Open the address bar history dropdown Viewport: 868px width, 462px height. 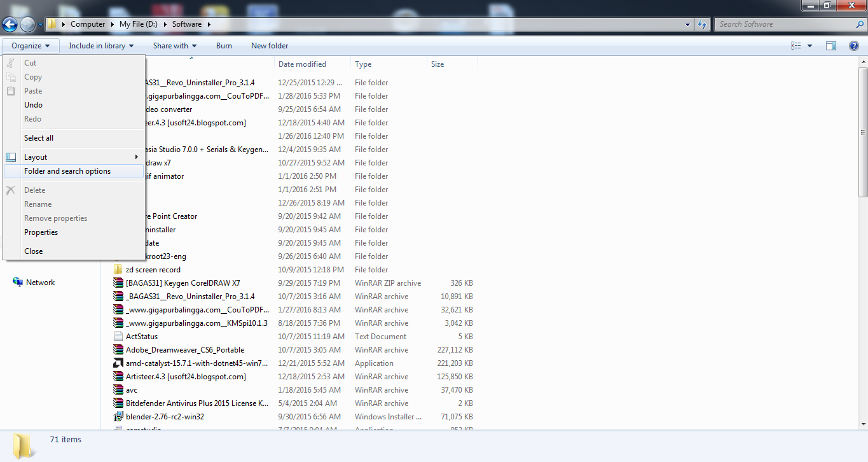click(x=687, y=24)
